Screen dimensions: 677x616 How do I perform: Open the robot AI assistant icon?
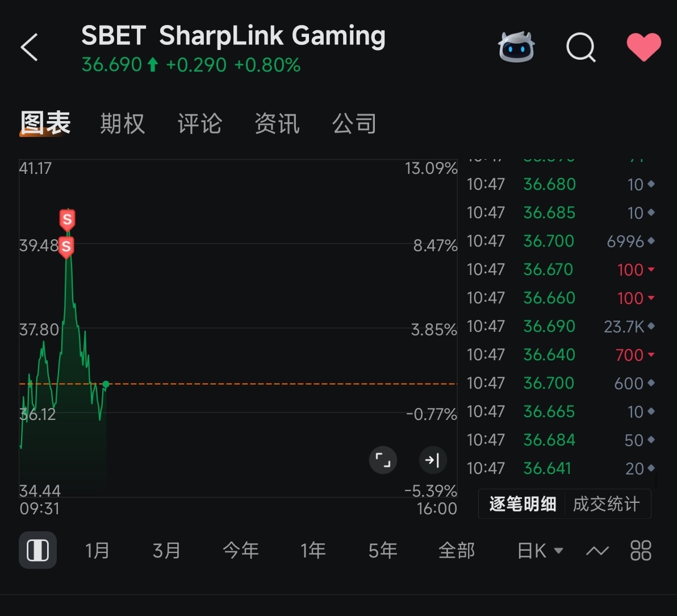click(x=516, y=47)
